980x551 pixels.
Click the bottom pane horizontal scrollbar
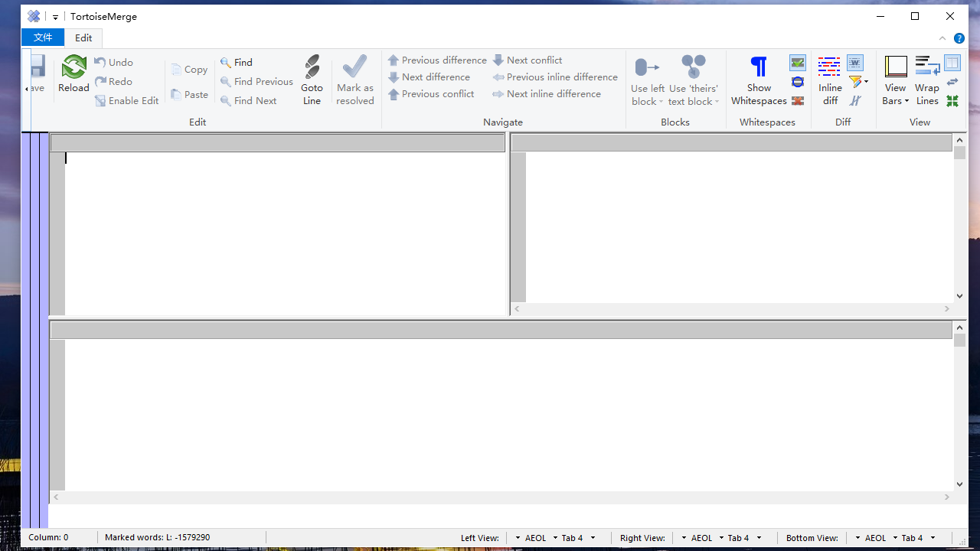pos(501,497)
